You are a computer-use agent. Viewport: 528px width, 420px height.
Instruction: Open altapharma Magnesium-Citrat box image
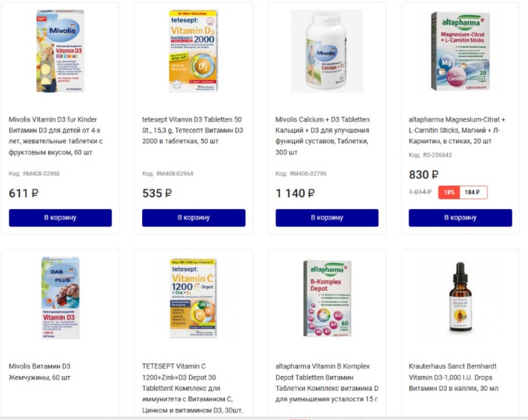(460, 51)
